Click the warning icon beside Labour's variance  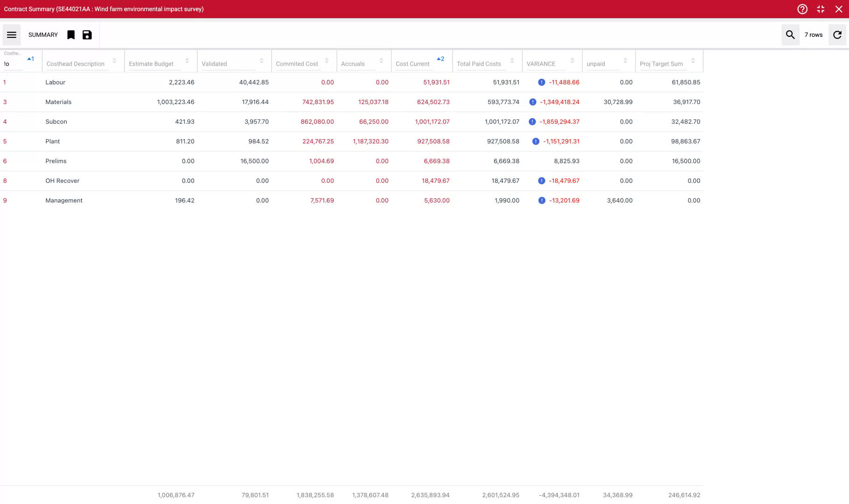541,82
